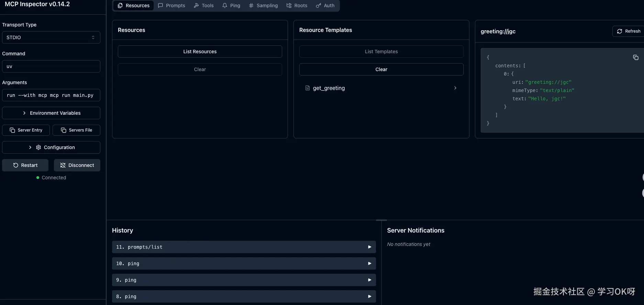Click List Templates button
Image resolution: width=644 pixels, height=305 pixels.
click(x=381, y=52)
